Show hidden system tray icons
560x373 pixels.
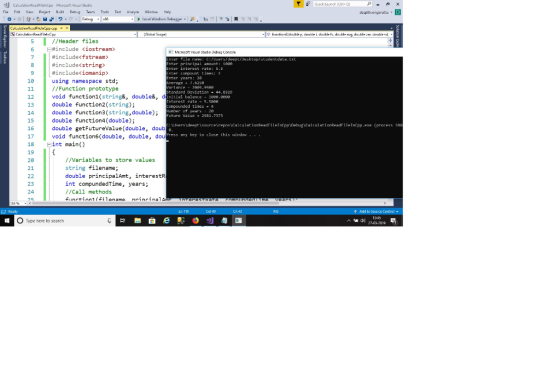pyautogui.click(x=349, y=220)
